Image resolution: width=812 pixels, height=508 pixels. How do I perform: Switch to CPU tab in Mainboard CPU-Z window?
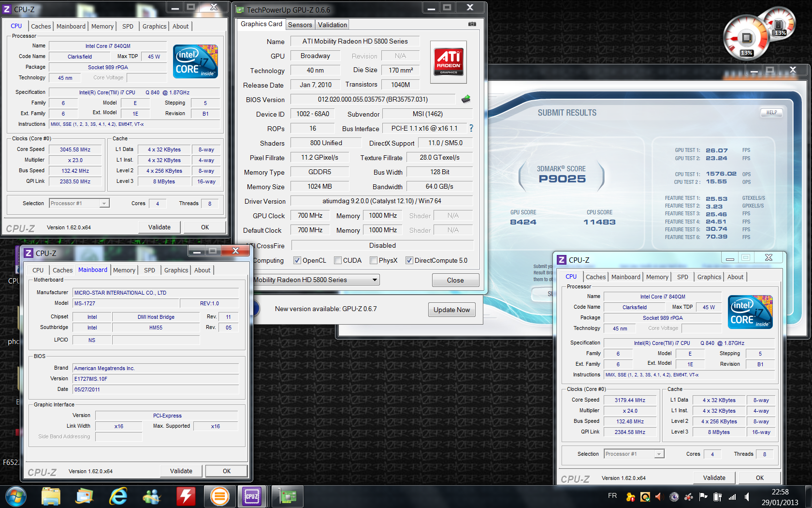[38, 270]
